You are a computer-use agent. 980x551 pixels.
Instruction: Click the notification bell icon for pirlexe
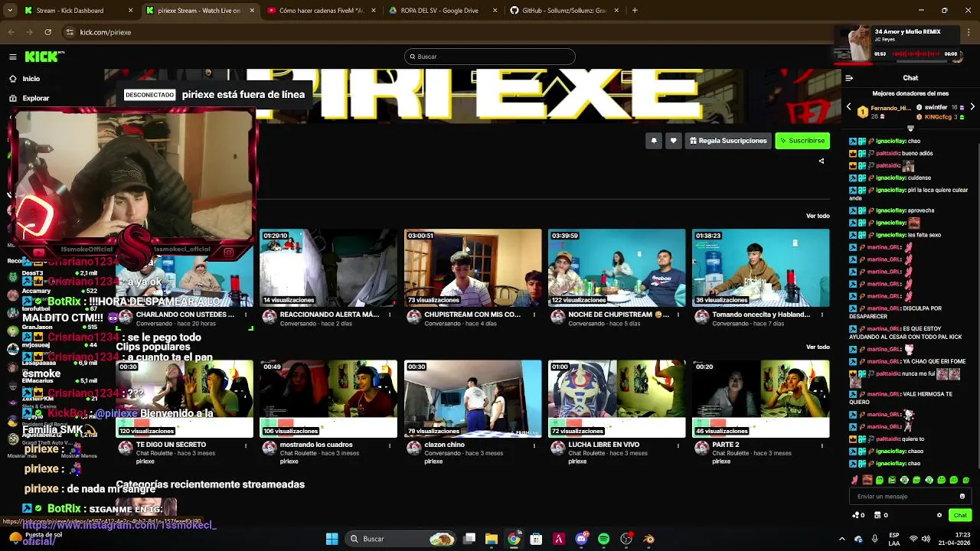click(x=654, y=141)
